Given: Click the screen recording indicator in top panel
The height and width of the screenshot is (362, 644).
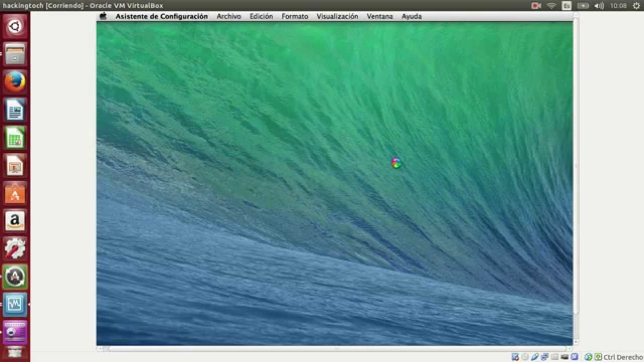Looking at the screenshot, I should point(536,6).
